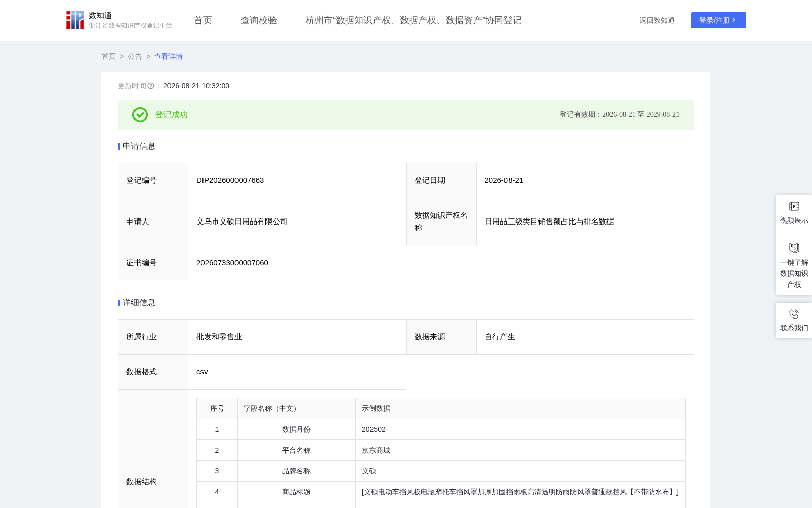
Task: Select certificate number 20260733000007060
Action: click(232, 263)
